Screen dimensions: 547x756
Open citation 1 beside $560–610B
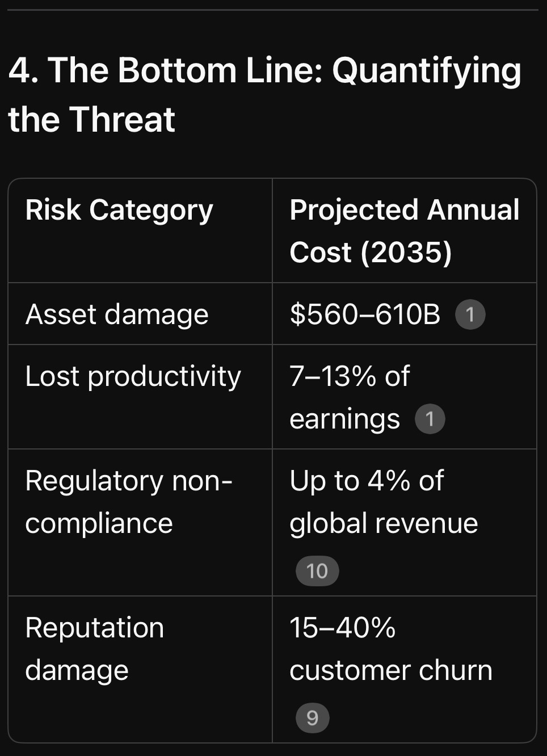pyautogui.click(x=470, y=314)
